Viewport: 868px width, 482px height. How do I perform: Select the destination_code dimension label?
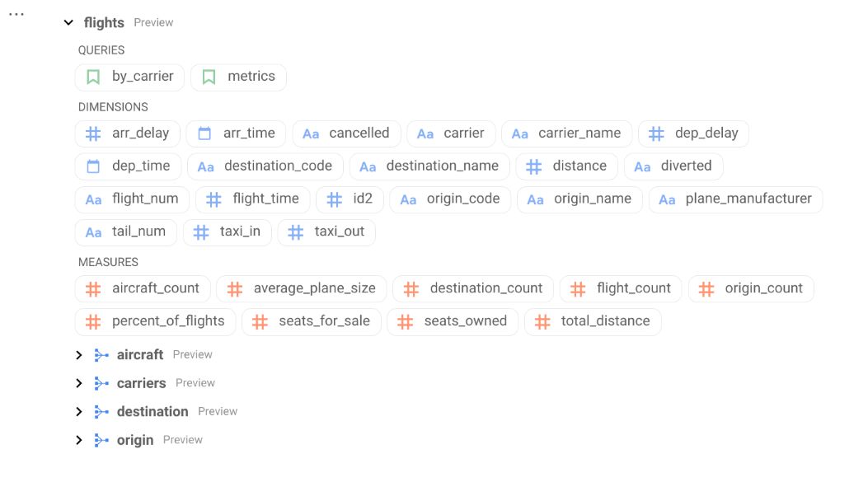click(278, 166)
